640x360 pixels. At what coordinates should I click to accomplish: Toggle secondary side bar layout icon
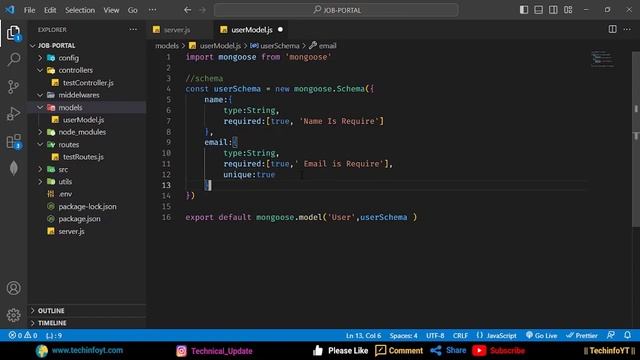click(x=553, y=10)
